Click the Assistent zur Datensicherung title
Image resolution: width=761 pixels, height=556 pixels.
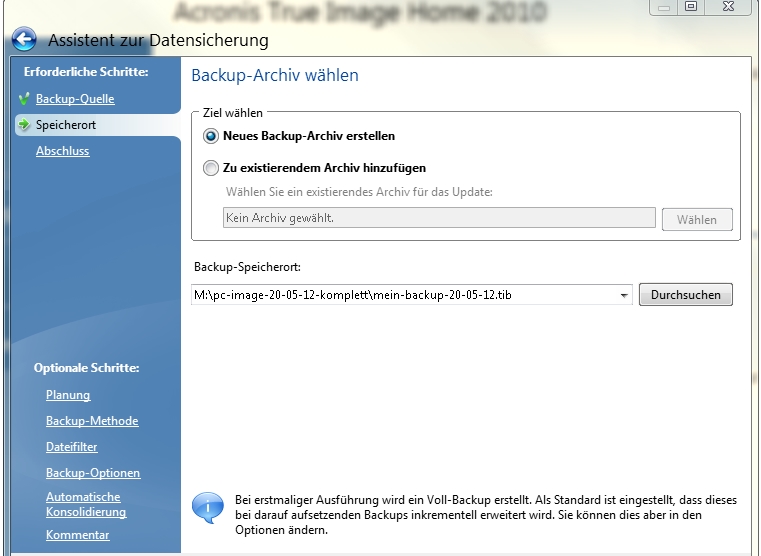158,40
